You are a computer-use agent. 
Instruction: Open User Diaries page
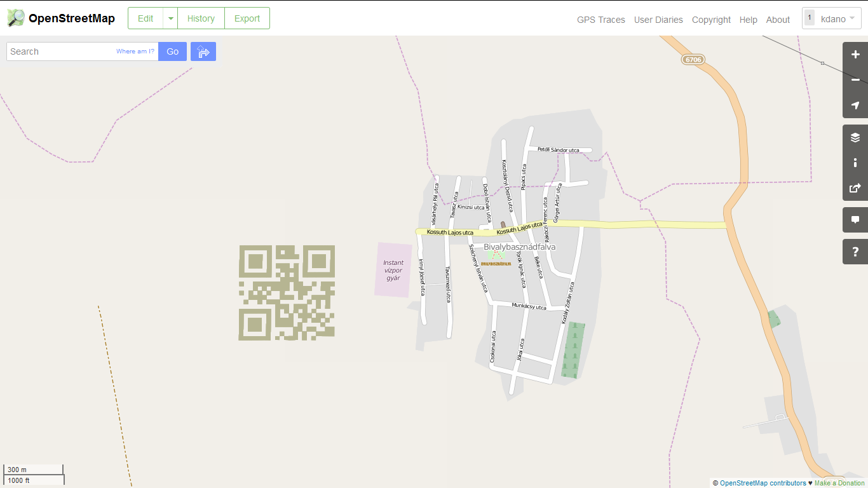click(658, 20)
